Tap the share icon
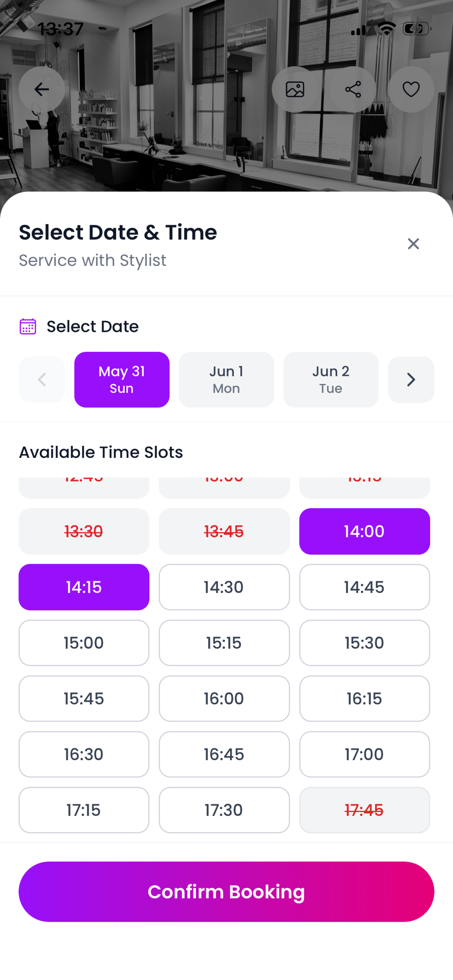Image resolution: width=453 pixels, height=980 pixels. (x=353, y=89)
